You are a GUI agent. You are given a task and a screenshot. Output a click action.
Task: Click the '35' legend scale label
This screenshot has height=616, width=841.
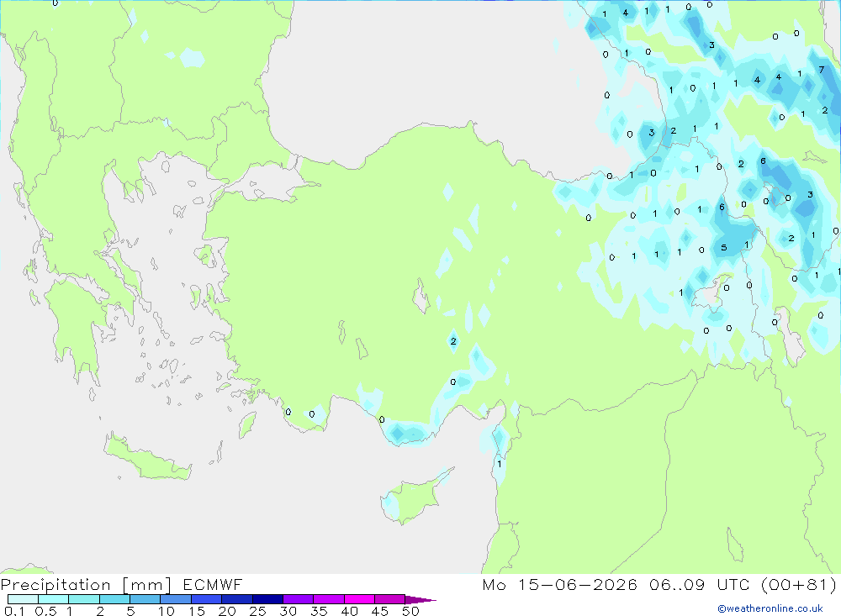click(x=319, y=611)
